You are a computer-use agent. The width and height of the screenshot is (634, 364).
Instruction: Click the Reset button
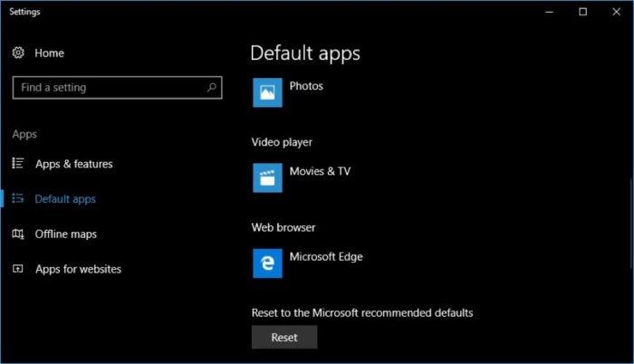click(x=284, y=338)
